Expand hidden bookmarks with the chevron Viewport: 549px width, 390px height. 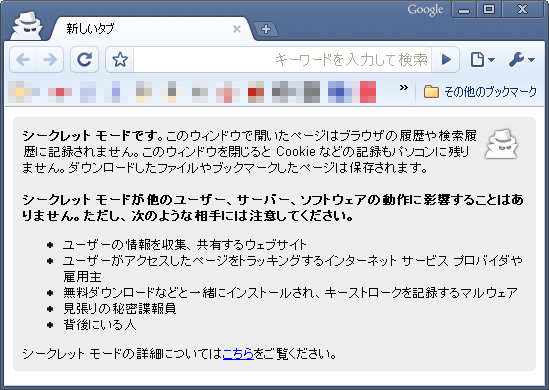(403, 87)
